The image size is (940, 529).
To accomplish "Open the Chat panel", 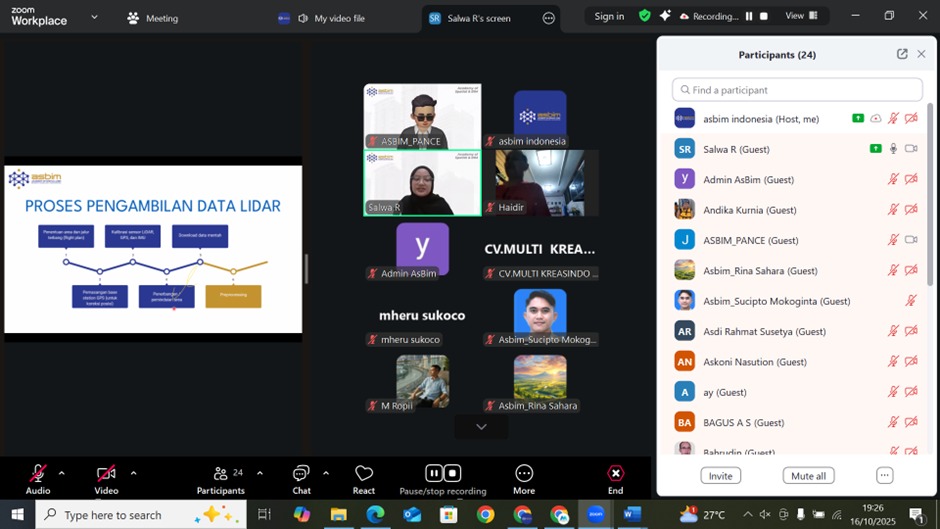I will 301,476.
